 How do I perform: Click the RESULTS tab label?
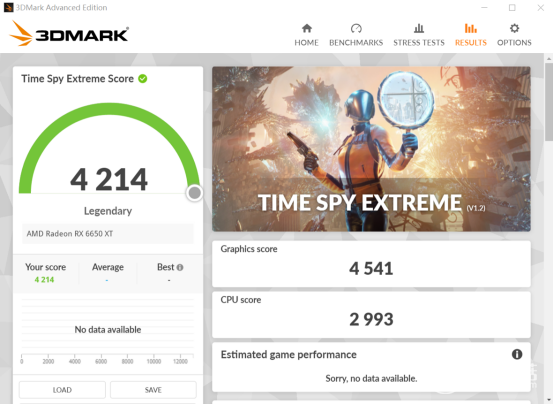[471, 42]
